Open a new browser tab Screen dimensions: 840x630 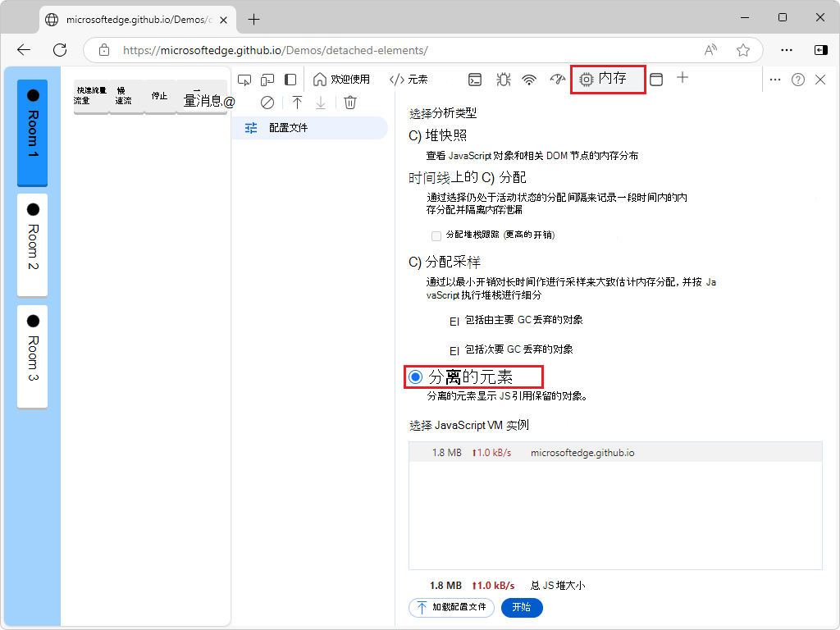(x=254, y=20)
